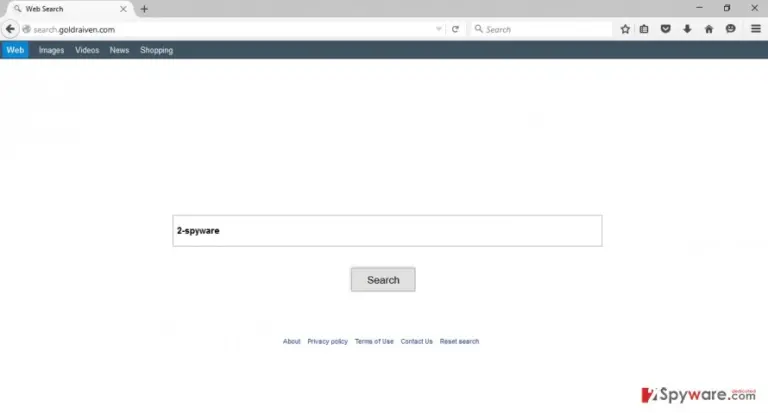Open the hamburger browser menu
Viewport: 768px width, 413px height.
click(756, 29)
